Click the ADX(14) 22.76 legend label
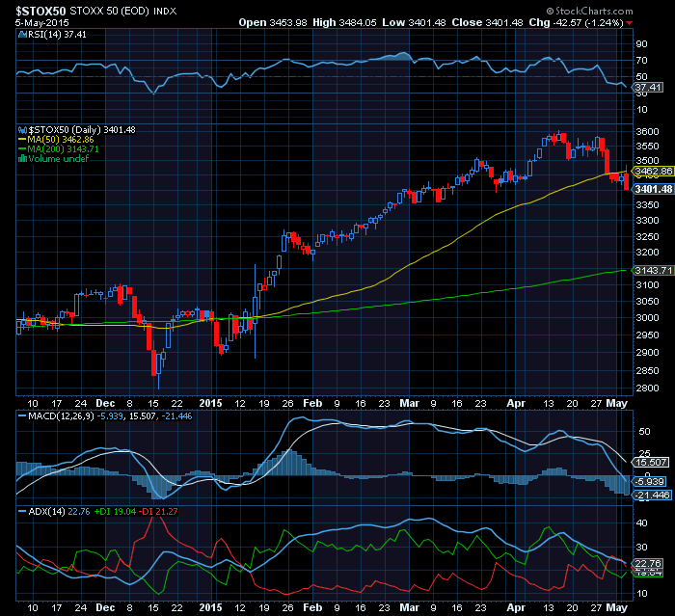The width and height of the screenshot is (675, 616). [59, 511]
